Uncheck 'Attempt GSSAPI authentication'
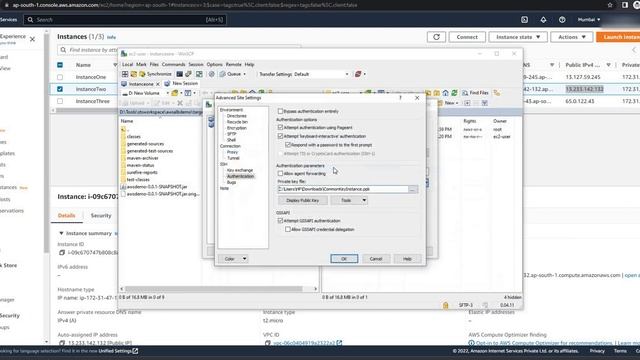The image size is (640, 360). tap(280, 220)
